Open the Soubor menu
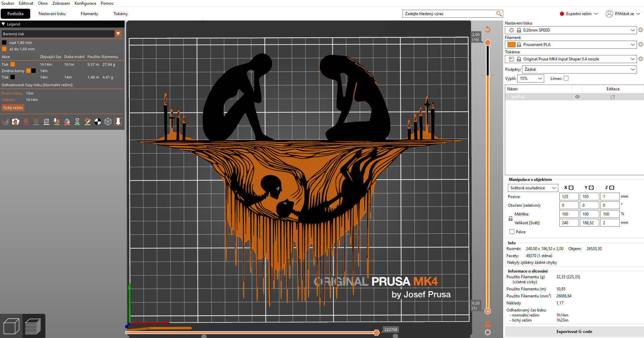 click(x=8, y=3)
